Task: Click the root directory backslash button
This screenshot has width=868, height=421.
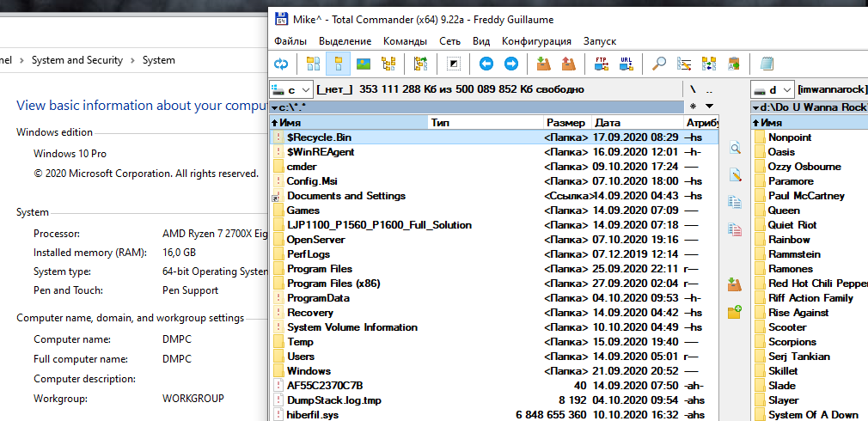Action: (x=693, y=89)
